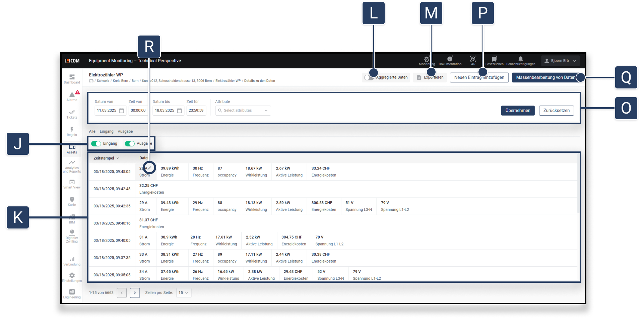
Task: Open Karte map view icon
Action: pyautogui.click(x=72, y=201)
